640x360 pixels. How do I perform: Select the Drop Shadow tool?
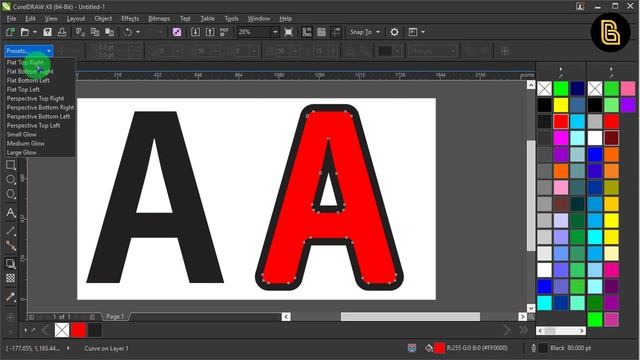[x=11, y=264]
